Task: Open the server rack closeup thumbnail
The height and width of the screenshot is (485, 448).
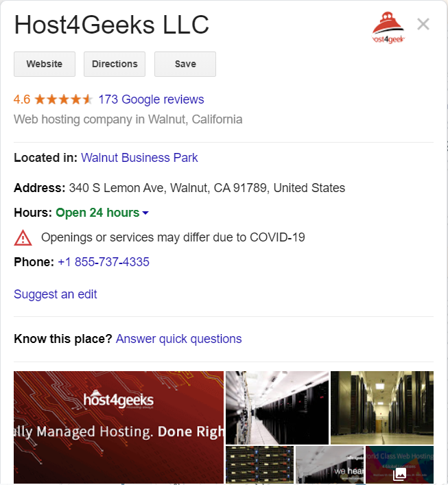Action: (x=259, y=464)
